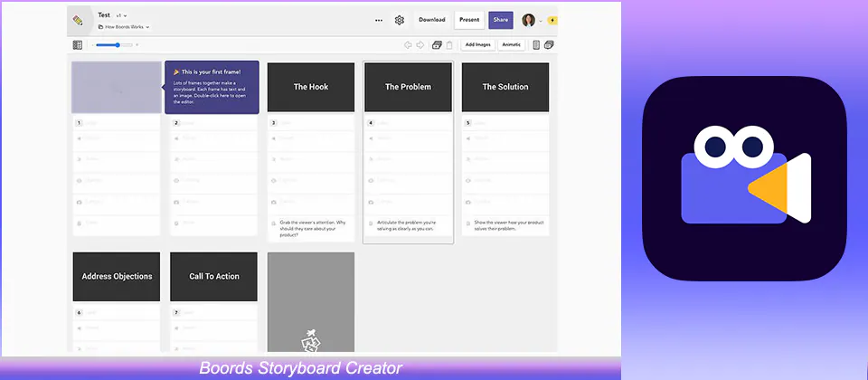Image resolution: width=868 pixels, height=380 pixels.
Task: Click the Animatic button
Action: [x=512, y=45]
